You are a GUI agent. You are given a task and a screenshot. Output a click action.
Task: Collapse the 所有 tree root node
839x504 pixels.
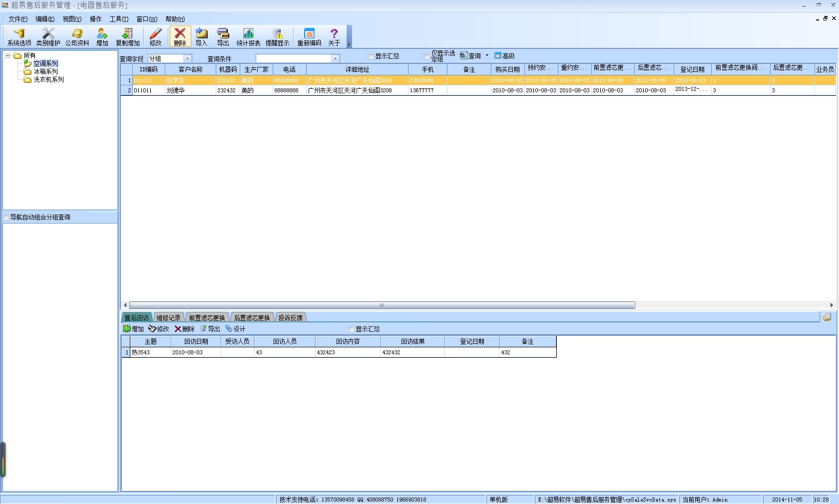click(x=8, y=56)
